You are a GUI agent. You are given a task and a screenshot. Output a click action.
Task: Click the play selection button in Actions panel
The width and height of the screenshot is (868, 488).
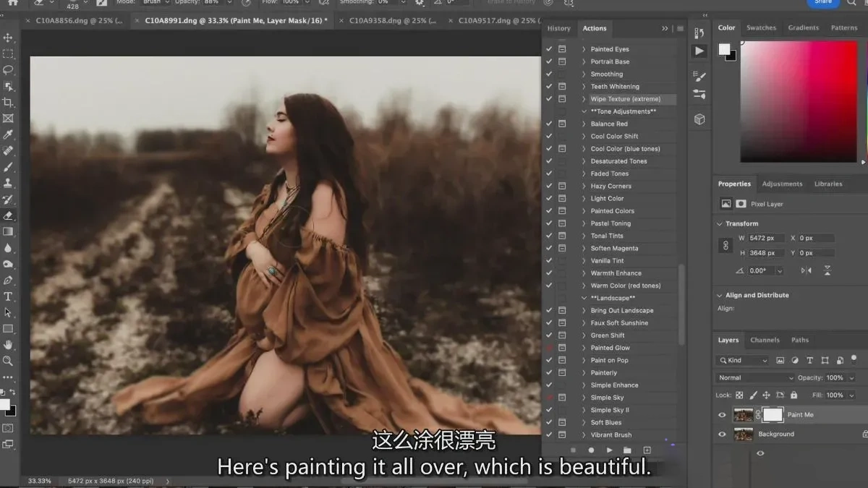(609, 450)
